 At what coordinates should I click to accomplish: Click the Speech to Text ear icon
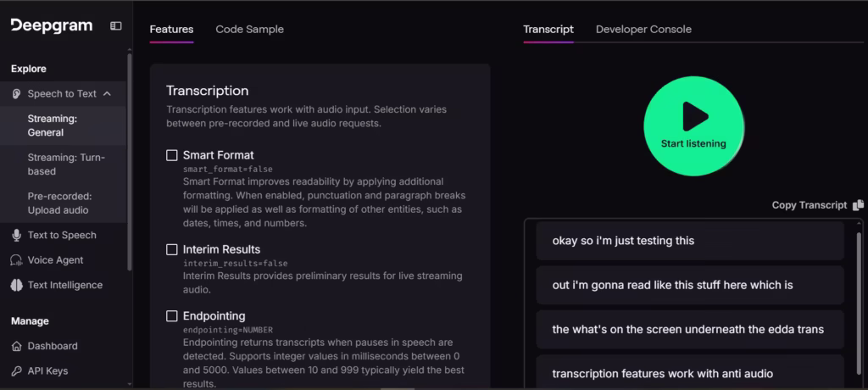tap(17, 93)
